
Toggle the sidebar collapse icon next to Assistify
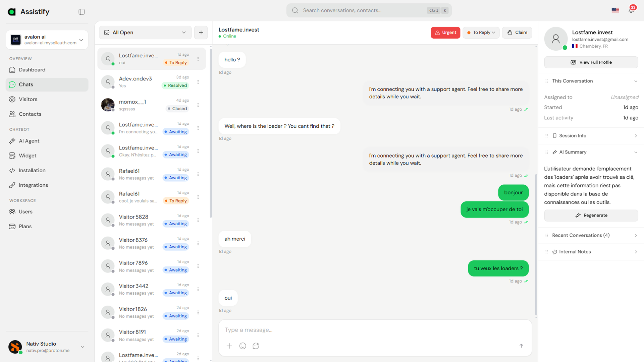point(81,11)
